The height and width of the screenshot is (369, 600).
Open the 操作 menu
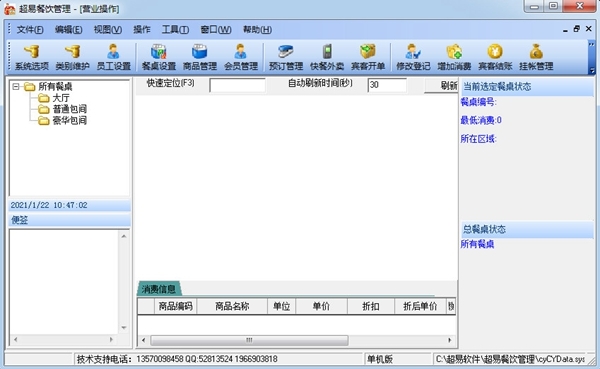(x=142, y=29)
